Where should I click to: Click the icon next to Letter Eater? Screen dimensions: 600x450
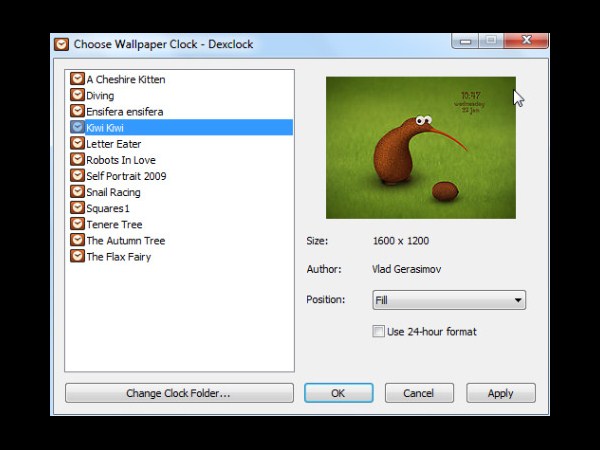point(77,144)
